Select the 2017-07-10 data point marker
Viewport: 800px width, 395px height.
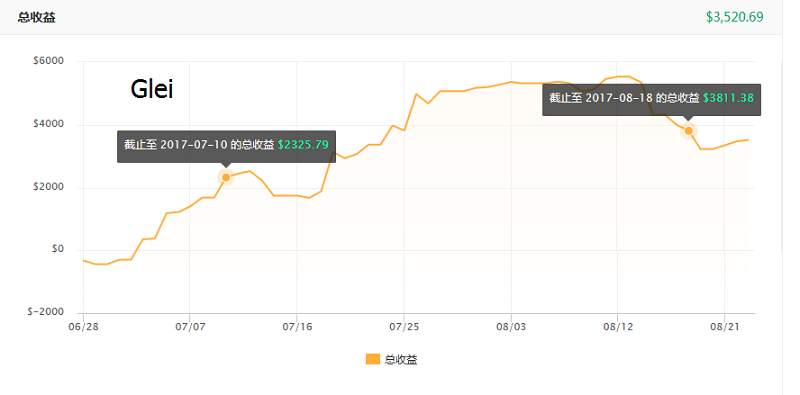tap(226, 177)
